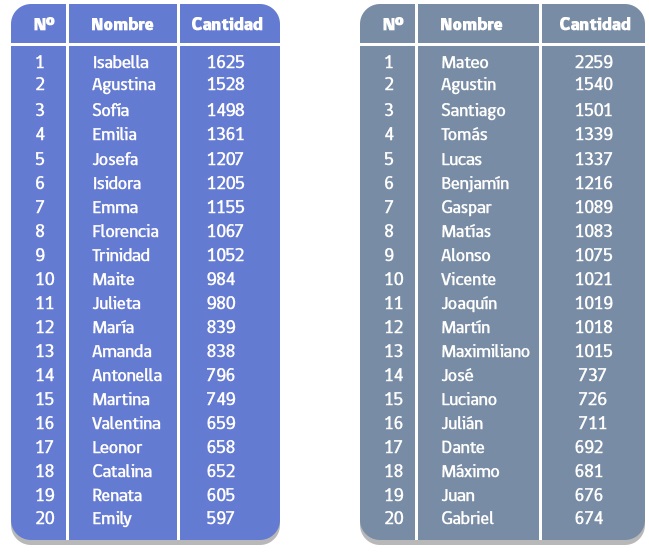649x558 pixels.
Task: Select the name Mateo in the gray table
Action: pos(464,62)
